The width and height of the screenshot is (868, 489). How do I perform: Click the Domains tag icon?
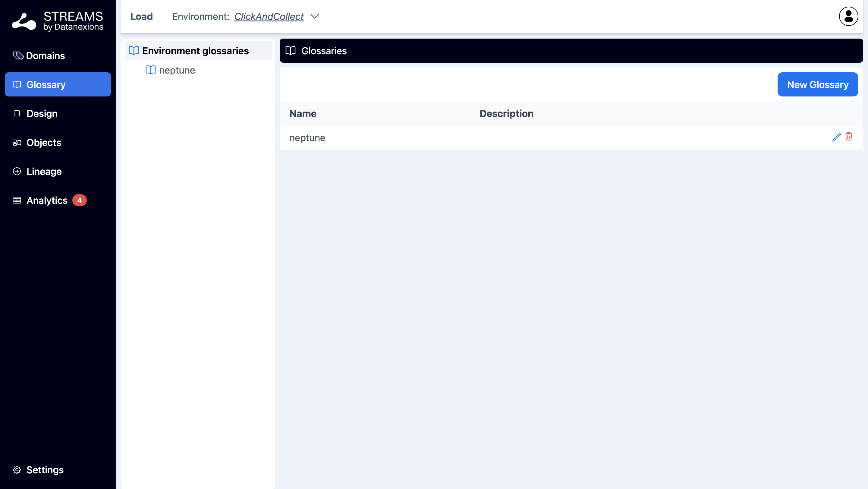coord(18,55)
